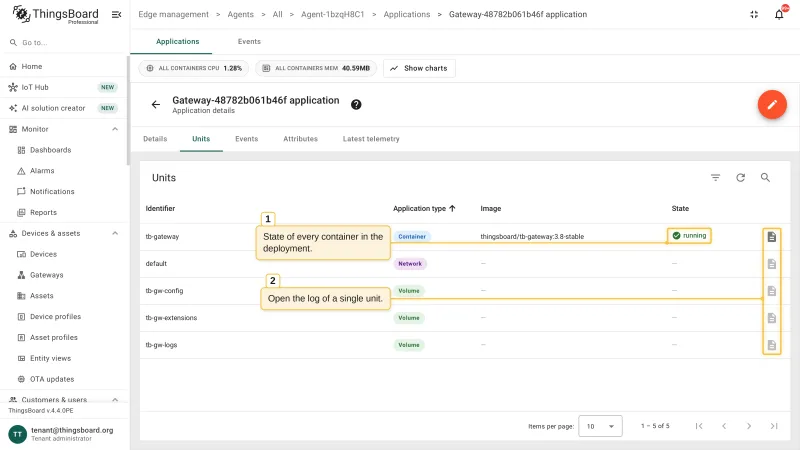Open the tenant user profile
The width and height of the screenshot is (800, 450).
[63, 434]
